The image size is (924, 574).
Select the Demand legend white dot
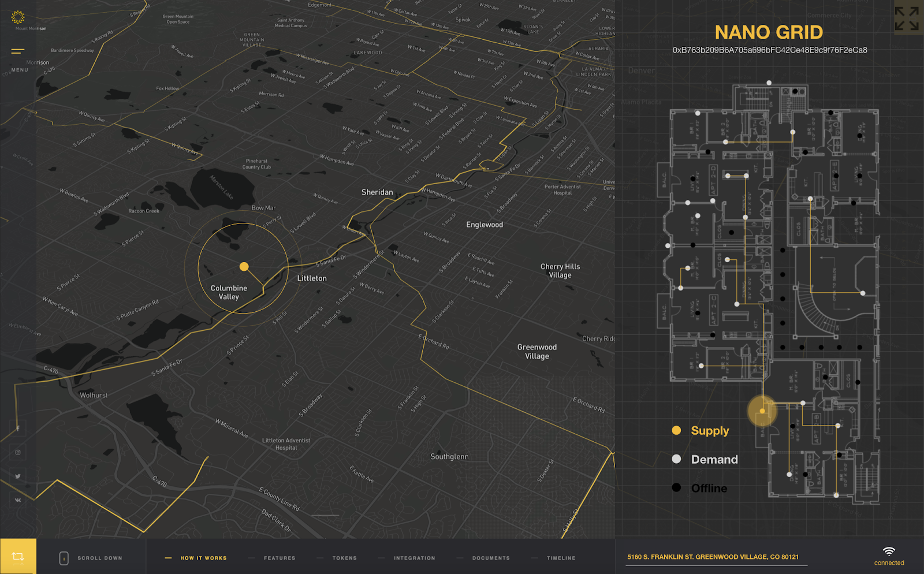(676, 459)
